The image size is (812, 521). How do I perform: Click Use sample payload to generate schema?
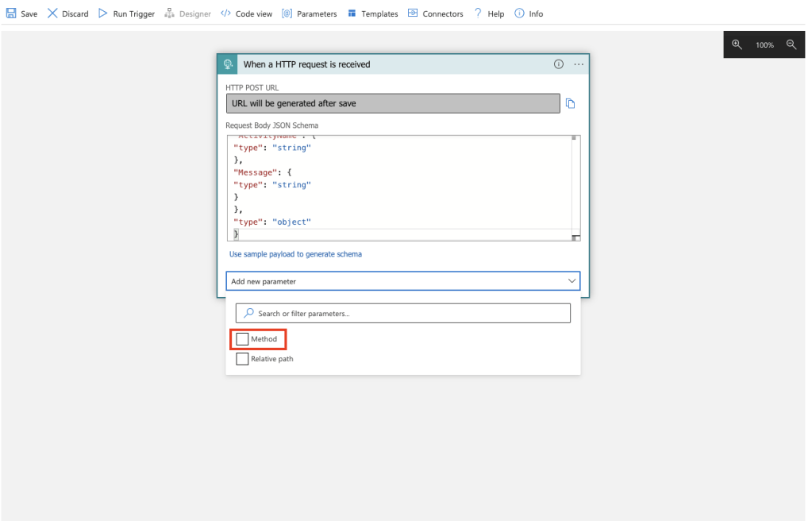(x=295, y=254)
